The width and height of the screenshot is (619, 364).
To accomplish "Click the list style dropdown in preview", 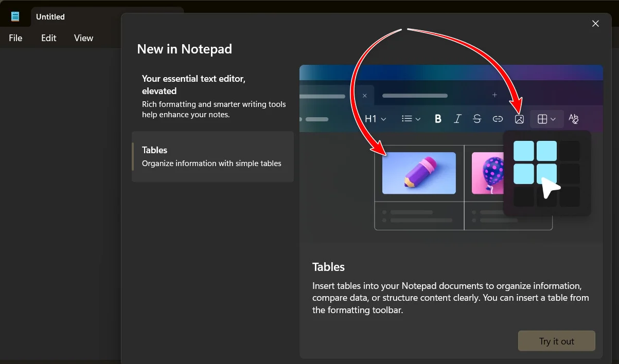I will (411, 119).
